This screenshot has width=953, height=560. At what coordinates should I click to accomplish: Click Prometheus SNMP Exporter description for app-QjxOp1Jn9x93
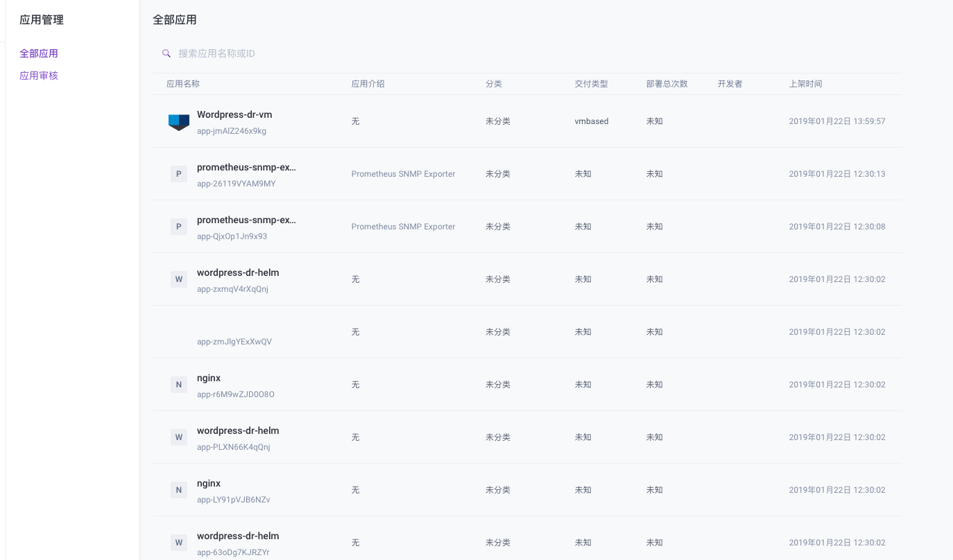404,227
